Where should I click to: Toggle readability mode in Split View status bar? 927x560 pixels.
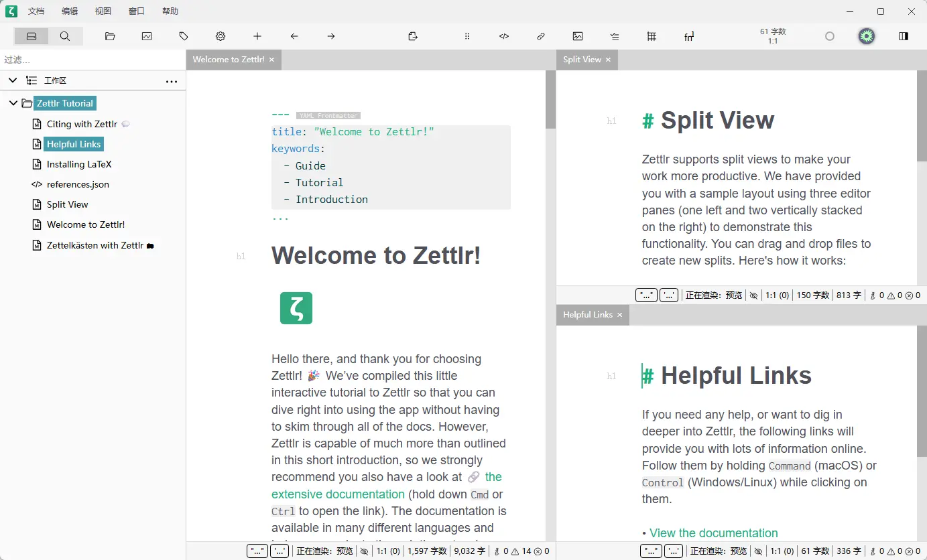pyautogui.click(x=753, y=295)
